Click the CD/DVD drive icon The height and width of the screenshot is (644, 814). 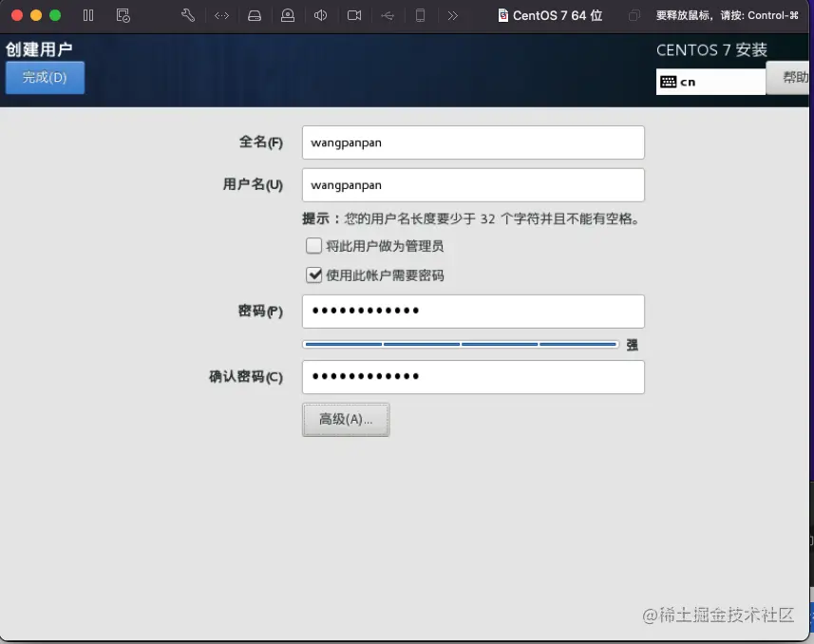(x=288, y=15)
